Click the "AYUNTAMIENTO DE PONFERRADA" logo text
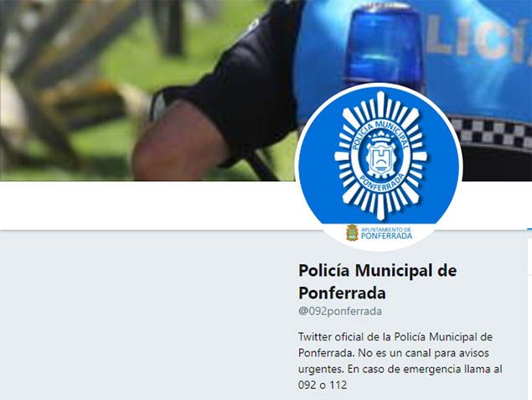 (x=386, y=233)
